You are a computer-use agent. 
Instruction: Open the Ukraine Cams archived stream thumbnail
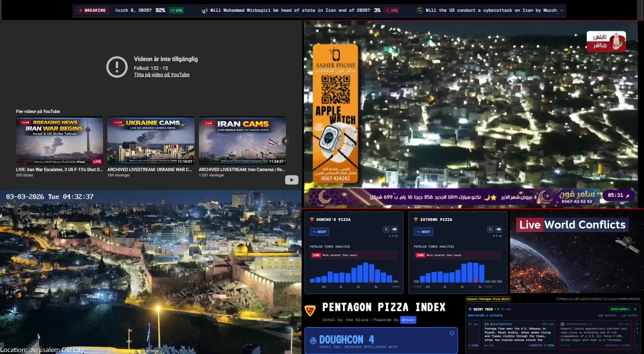coord(151,141)
